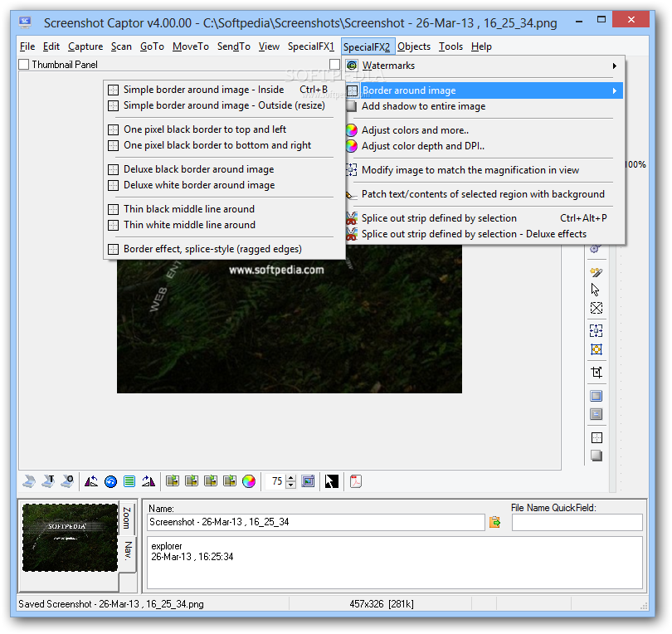The width and height of the screenshot is (672, 634).
Task: Click the green lined list icon
Action: click(x=129, y=481)
